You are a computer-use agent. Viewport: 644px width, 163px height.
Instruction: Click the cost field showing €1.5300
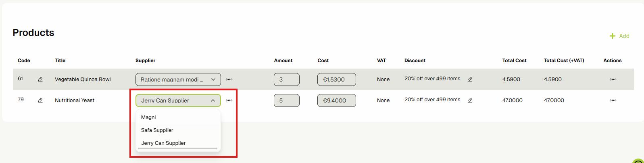point(336,79)
